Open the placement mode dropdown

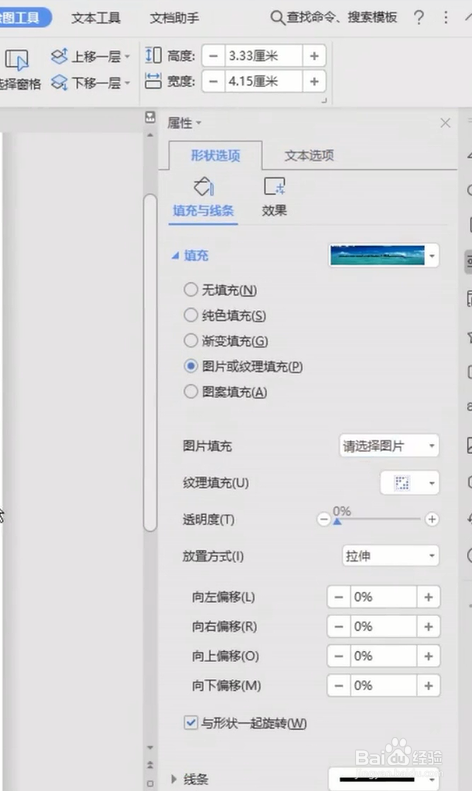click(390, 556)
